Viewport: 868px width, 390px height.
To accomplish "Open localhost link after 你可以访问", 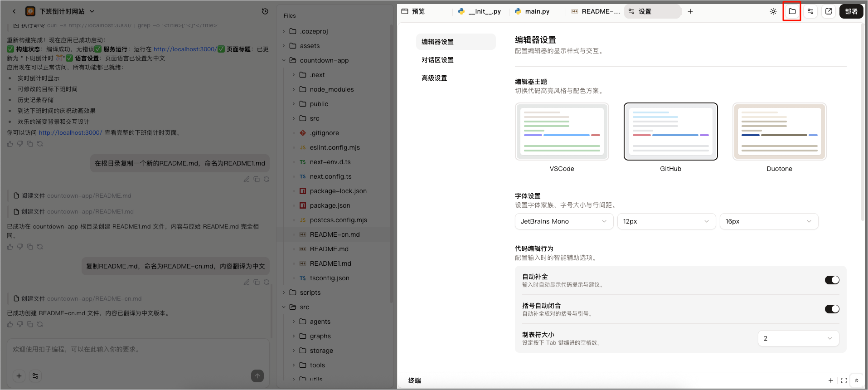I will (x=70, y=132).
